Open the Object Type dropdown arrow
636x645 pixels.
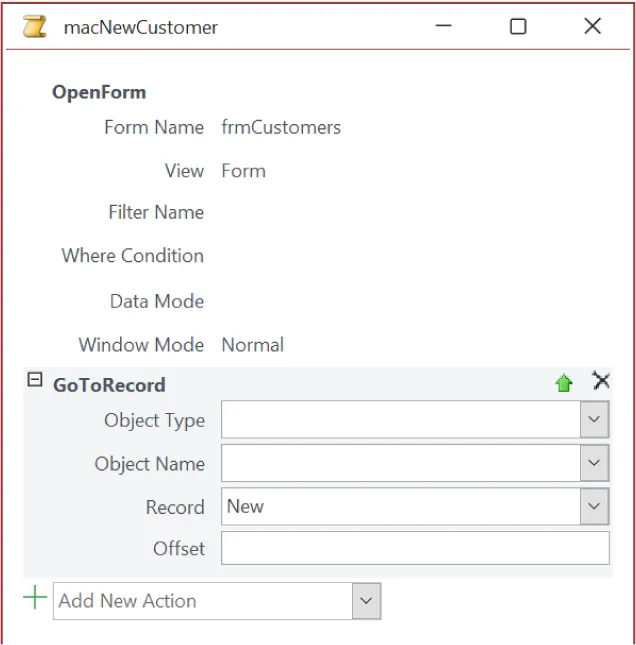(594, 420)
